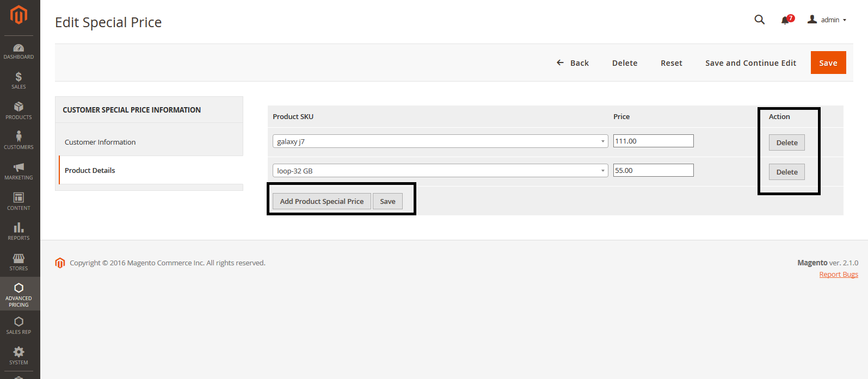This screenshot has width=868, height=379.
Task: Click the Customer Special Price Information heading
Action: click(132, 110)
